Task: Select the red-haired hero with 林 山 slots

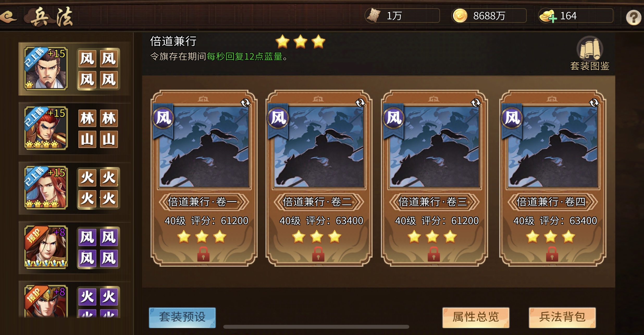Action: (x=46, y=128)
